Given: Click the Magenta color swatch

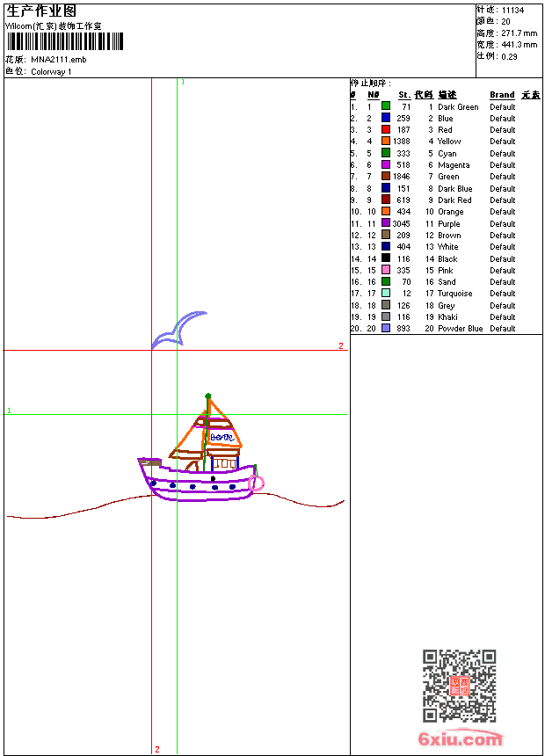Looking at the screenshot, I should 386,164.
